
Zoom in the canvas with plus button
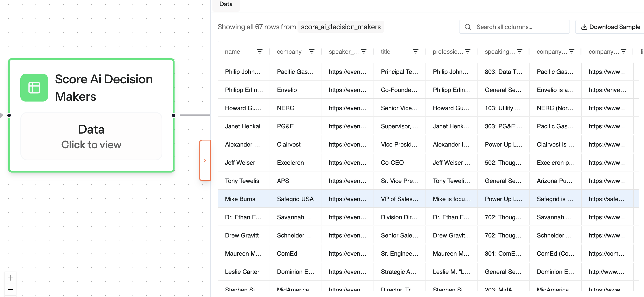(x=10, y=278)
